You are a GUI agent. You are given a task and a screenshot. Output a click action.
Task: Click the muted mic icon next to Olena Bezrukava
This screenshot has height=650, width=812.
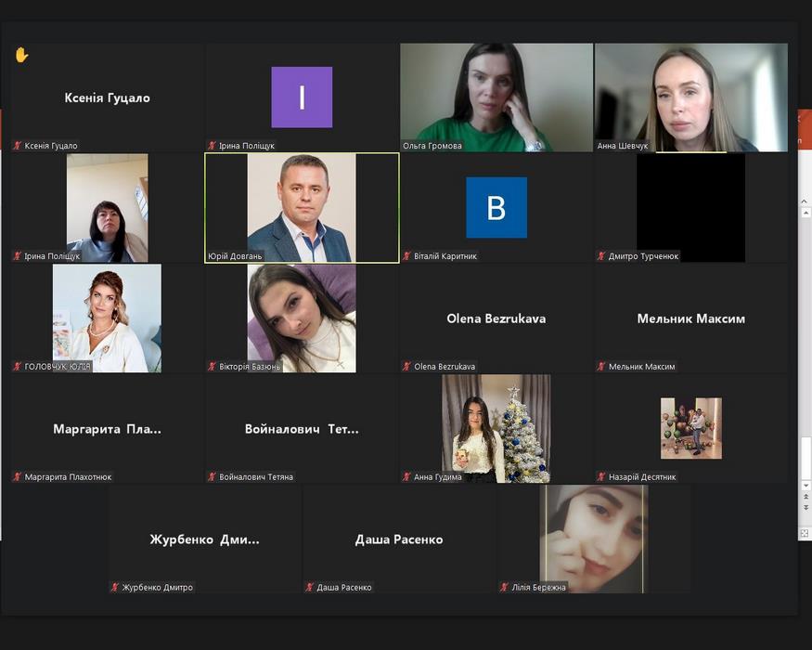pyautogui.click(x=406, y=367)
